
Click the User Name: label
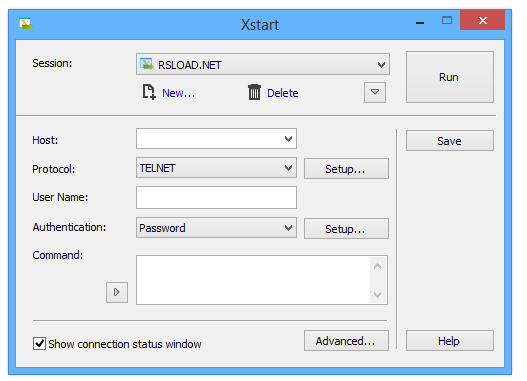(x=60, y=197)
